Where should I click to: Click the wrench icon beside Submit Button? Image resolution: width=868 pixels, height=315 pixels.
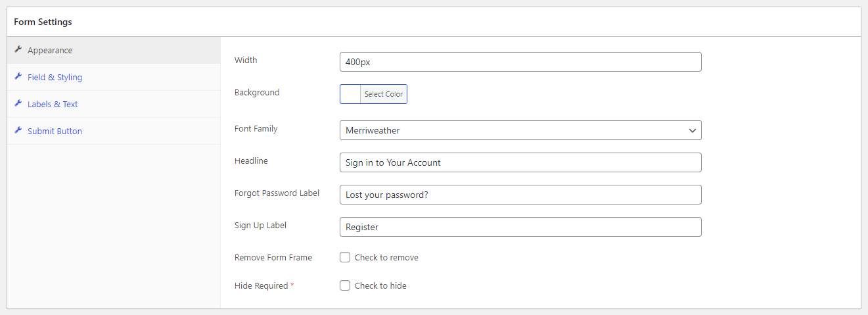[18, 131]
